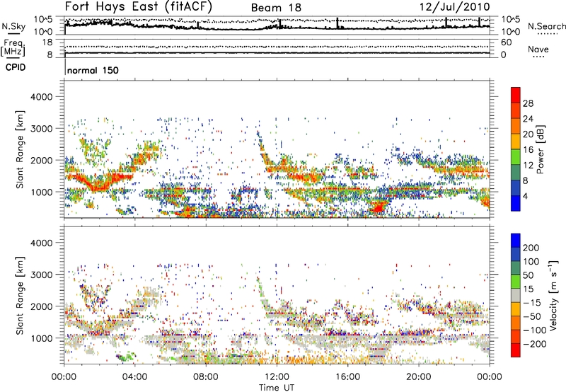566x392 pixels.
Task: Click the '3000' tick on the velocity panel
Action: click(42, 275)
